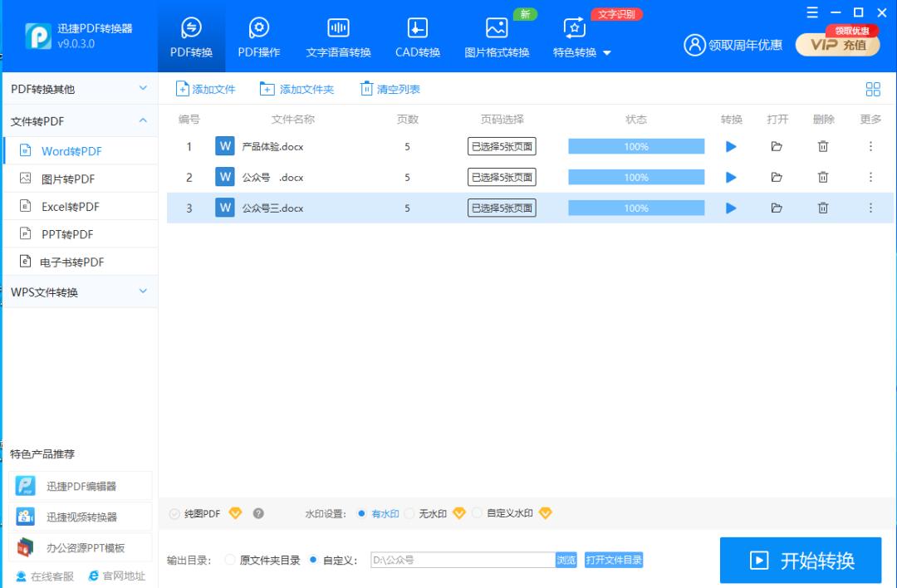This screenshot has width=897, height=588.
Task: Delete 公众号 .docx using its trash icon
Action: coord(822,176)
